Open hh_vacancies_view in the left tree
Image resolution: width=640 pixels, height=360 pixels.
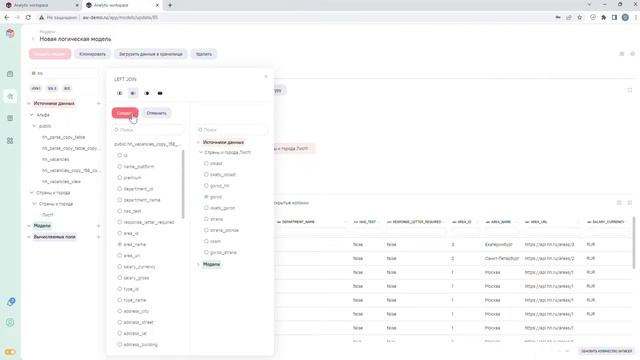click(x=61, y=182)
